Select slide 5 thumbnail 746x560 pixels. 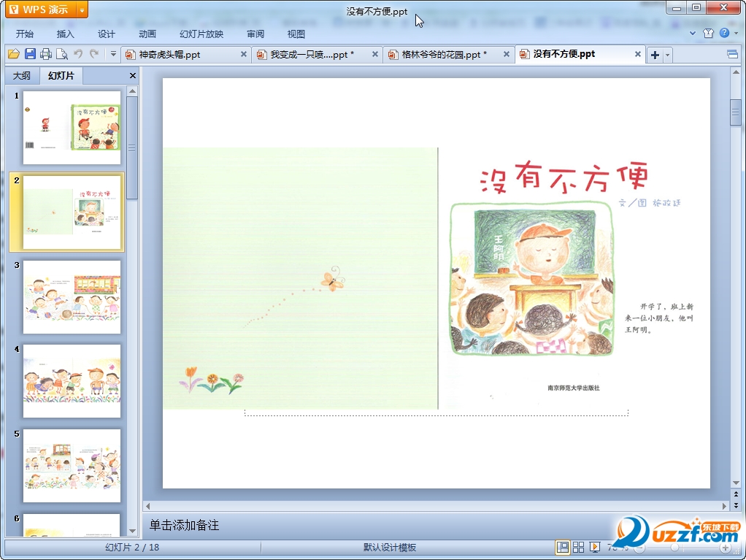(72, 466)
